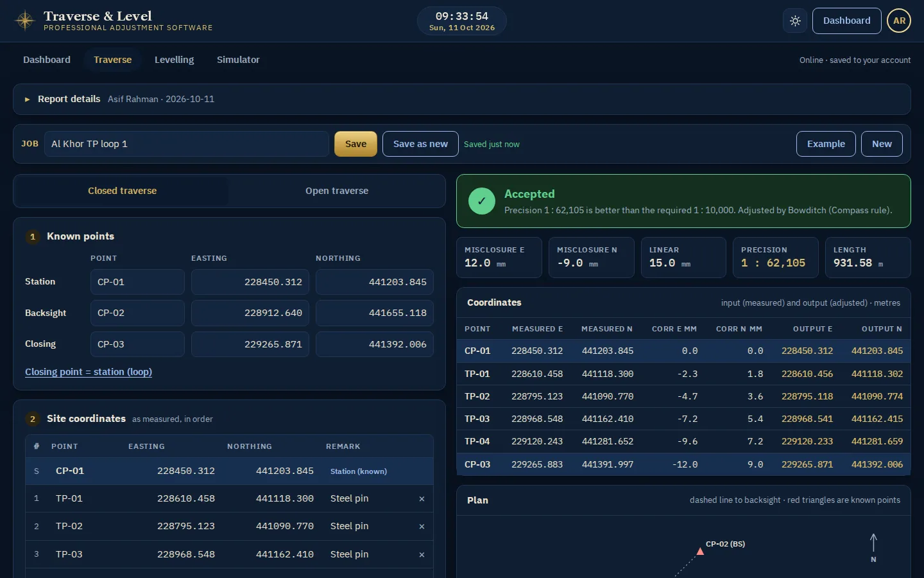Edit the Closing northing 441392.006
924x578 pixels.
(x=375, y=344)
